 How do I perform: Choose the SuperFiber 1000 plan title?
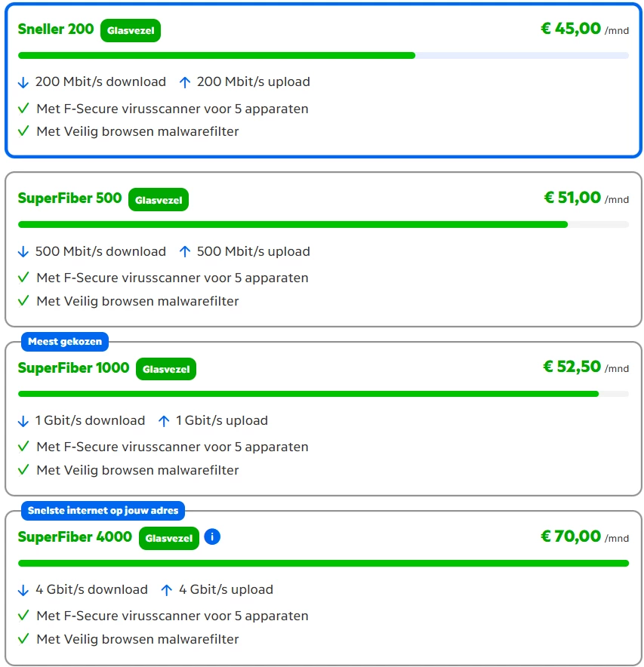pos(73,368)
